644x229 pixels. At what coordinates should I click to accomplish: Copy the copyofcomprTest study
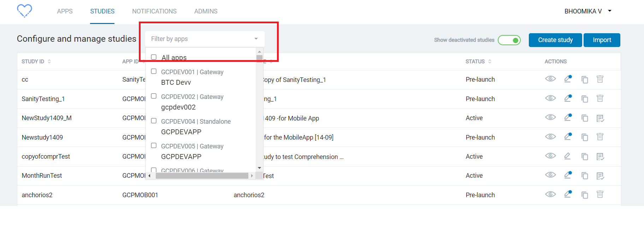(585, 157)
